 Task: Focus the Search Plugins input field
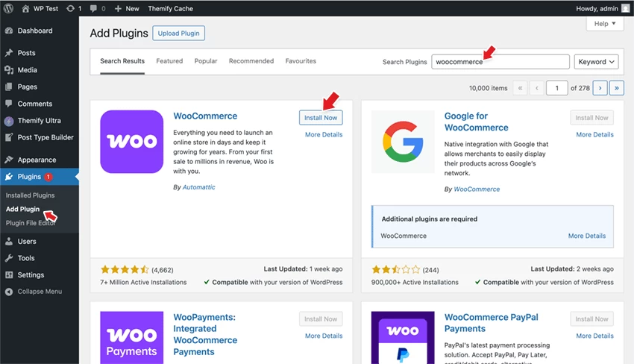point(500,62)
